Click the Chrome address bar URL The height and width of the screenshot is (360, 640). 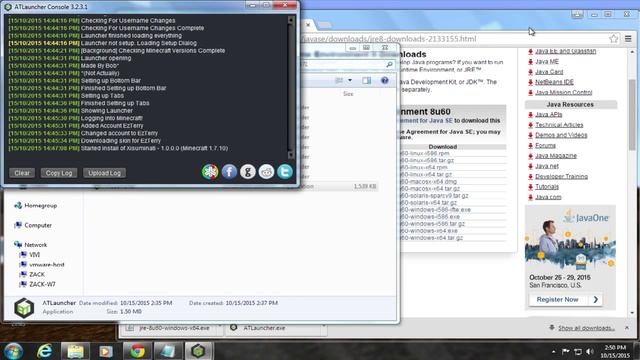point(389,39)
